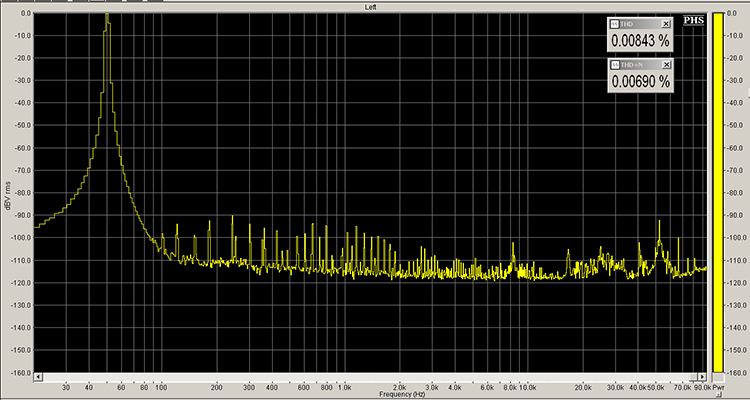Screen dimensions: 750x400
Task: Click the "Pwr" label under the level meter
Action: coord(718,386)
